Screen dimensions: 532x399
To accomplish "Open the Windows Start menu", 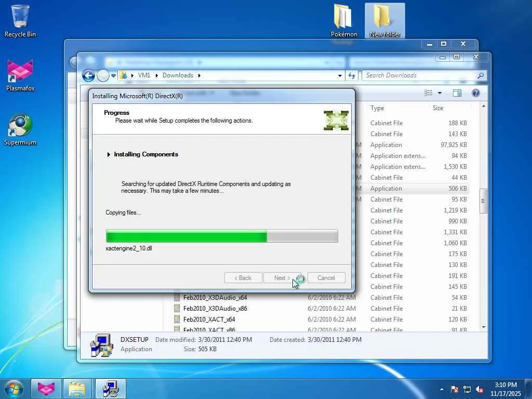I will [14, 389].
